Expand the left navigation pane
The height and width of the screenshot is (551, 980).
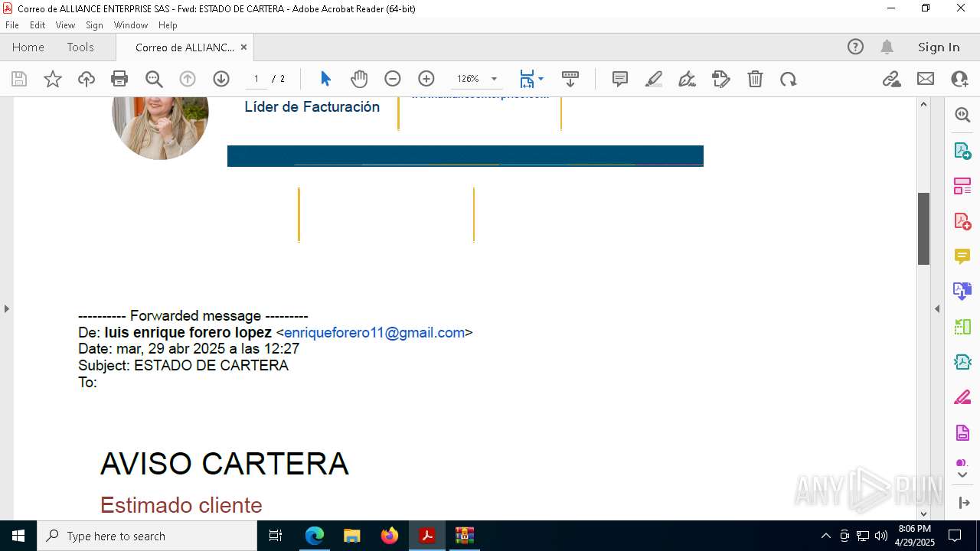pyautogui.click(x=6, y=308)
